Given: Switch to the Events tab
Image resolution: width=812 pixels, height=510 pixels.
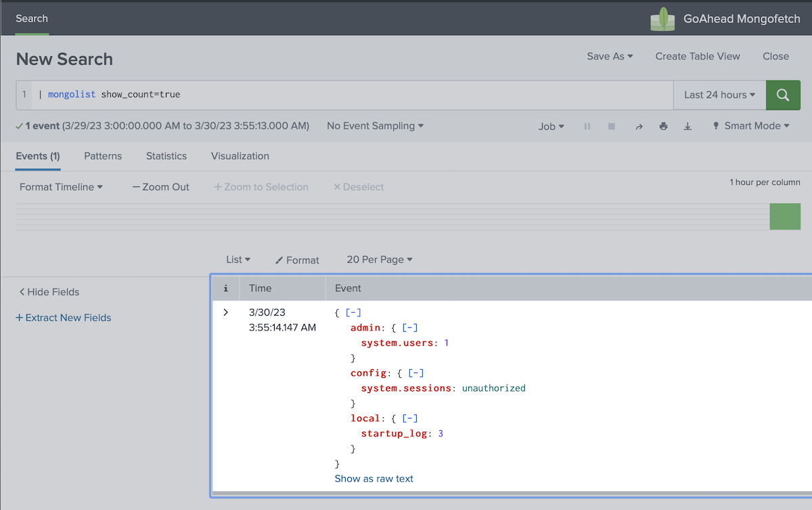Looking at the screenshot, I should coord(38,156).
